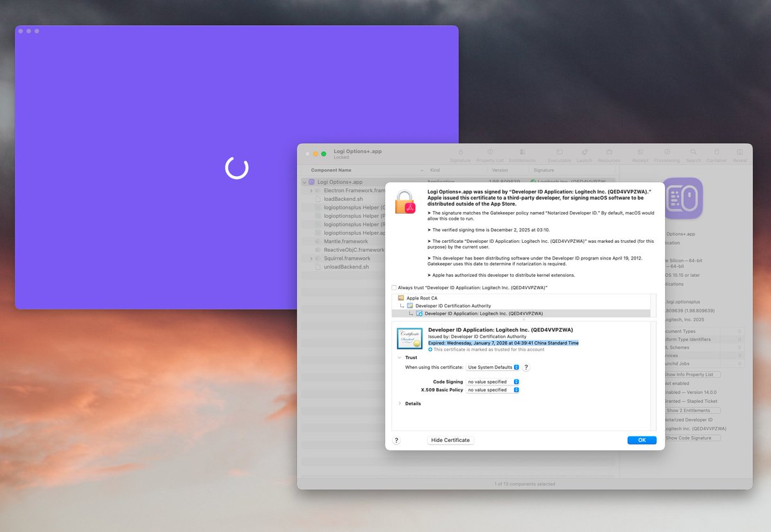771x532 pixels.
Task: Click the Search toolbar icon
Action: [693, 152]
